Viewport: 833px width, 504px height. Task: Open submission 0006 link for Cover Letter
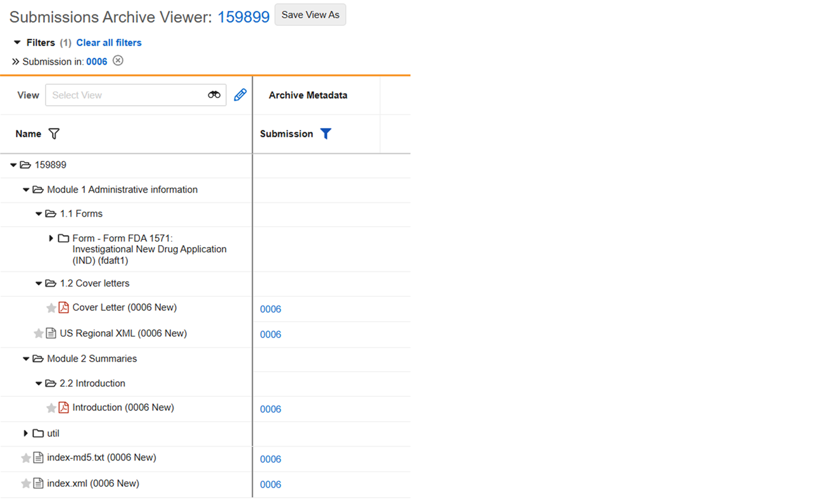(270, 309)
